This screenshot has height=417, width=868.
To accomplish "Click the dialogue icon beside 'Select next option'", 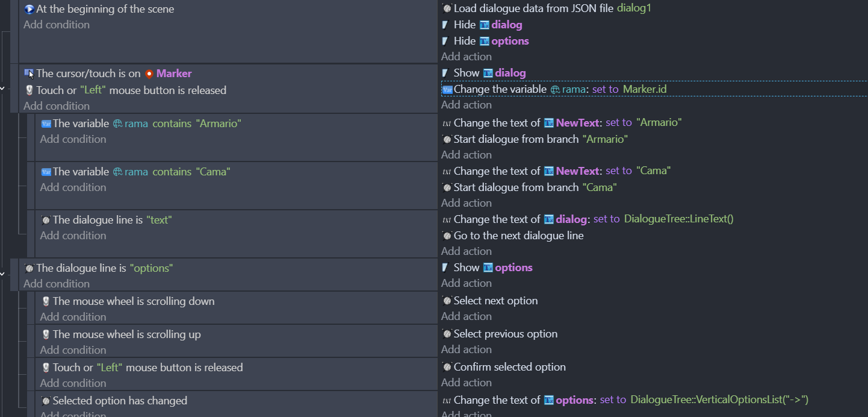I will [447, 301].
